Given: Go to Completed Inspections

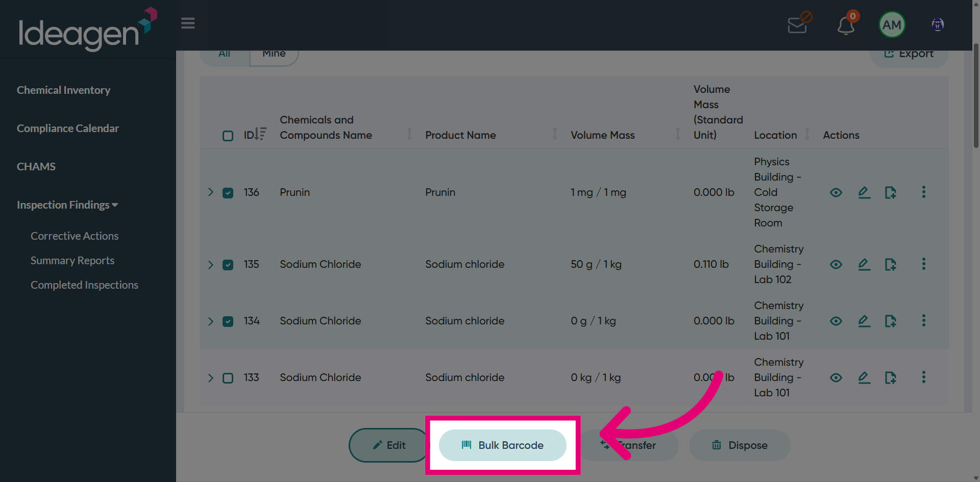Looking at the screenshot, I should tap(84, 285).
